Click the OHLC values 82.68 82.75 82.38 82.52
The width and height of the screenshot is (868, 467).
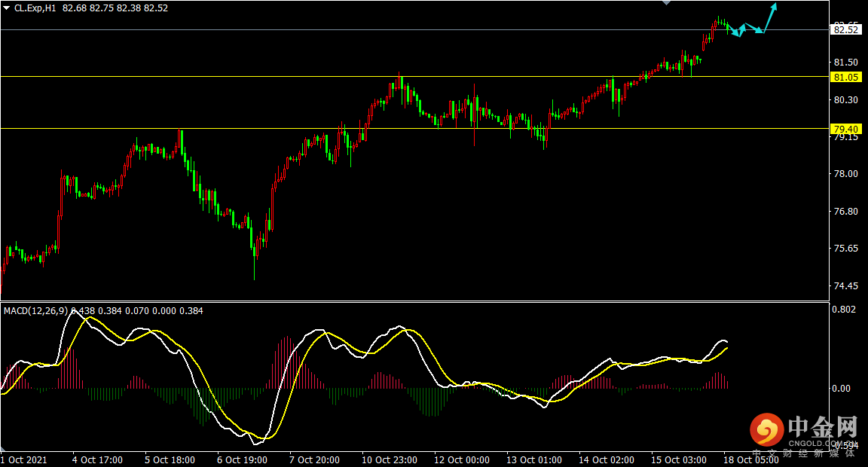pyautogui.click(x=115, y=8)
